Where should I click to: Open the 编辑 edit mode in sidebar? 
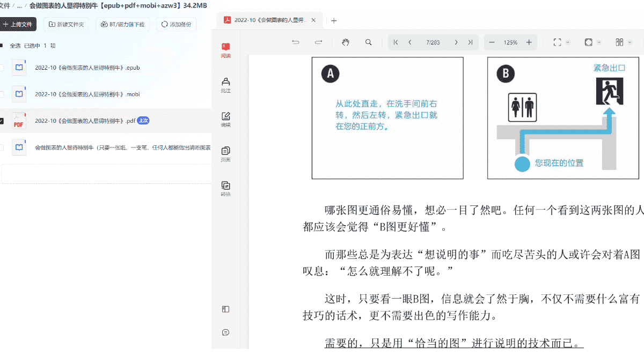pyautogui.click(x=226, y=119)
